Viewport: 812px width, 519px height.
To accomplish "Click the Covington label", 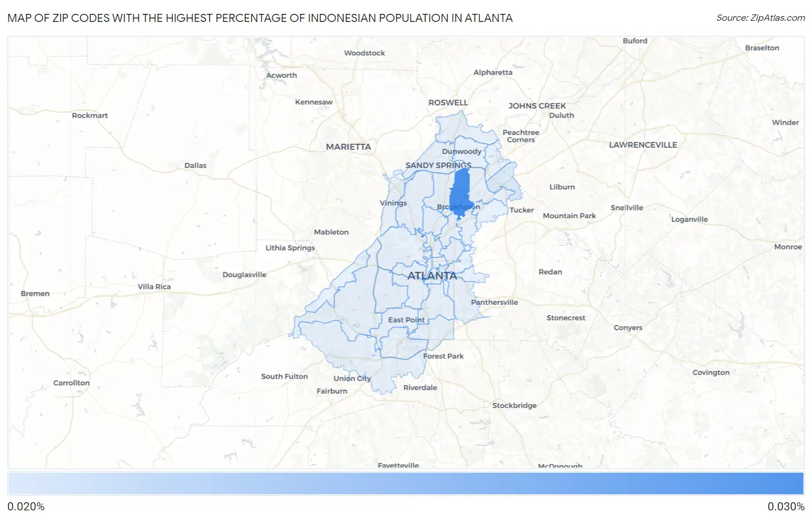I will pyautogui.click(x=711, y=373).
